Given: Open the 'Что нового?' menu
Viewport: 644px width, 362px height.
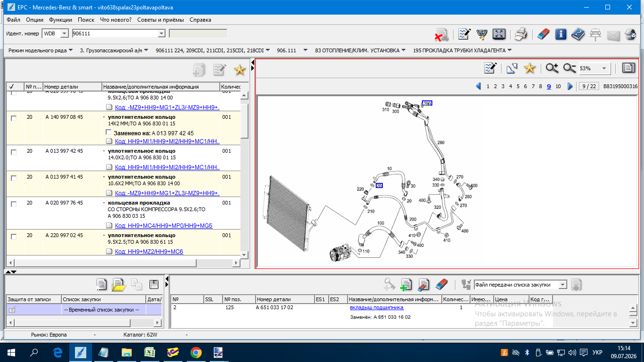Looking at the screenshot, I should click(x=116, y=20).
